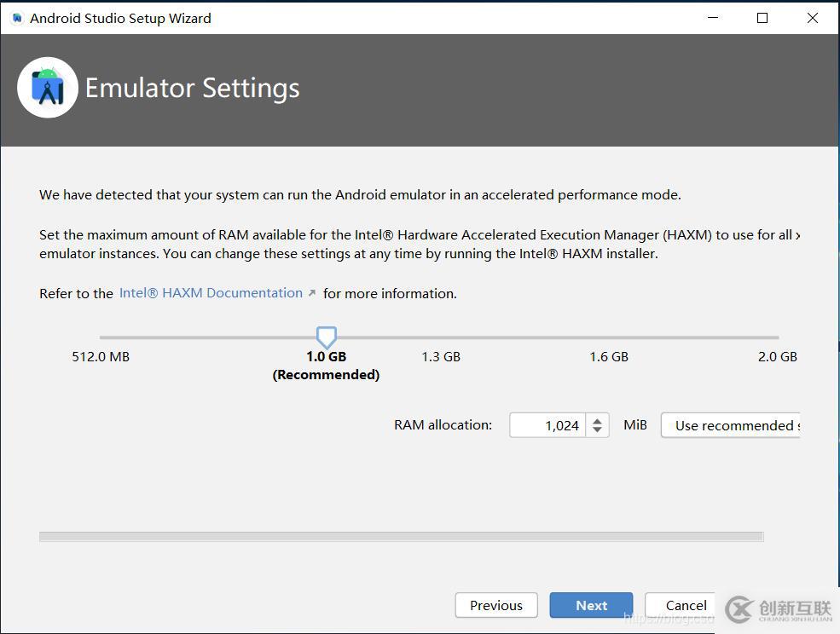Go back with the Previous button

pyautogui.click(x=495, y=606)
